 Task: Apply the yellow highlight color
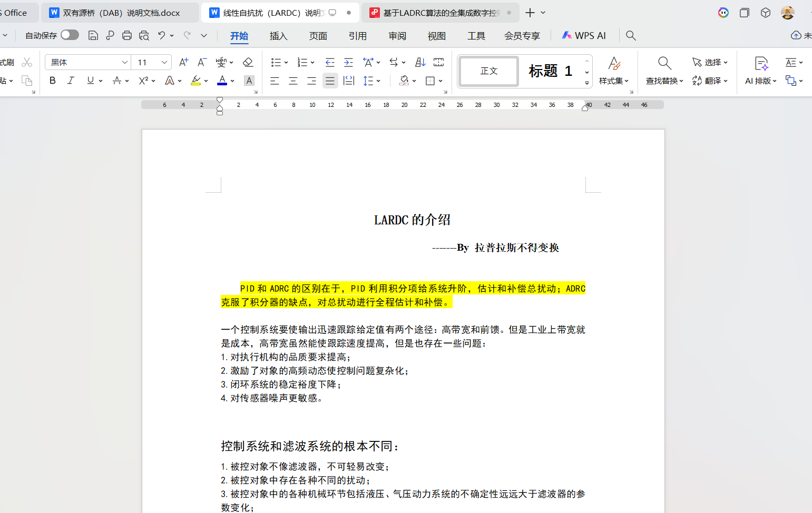click(196, 81)
